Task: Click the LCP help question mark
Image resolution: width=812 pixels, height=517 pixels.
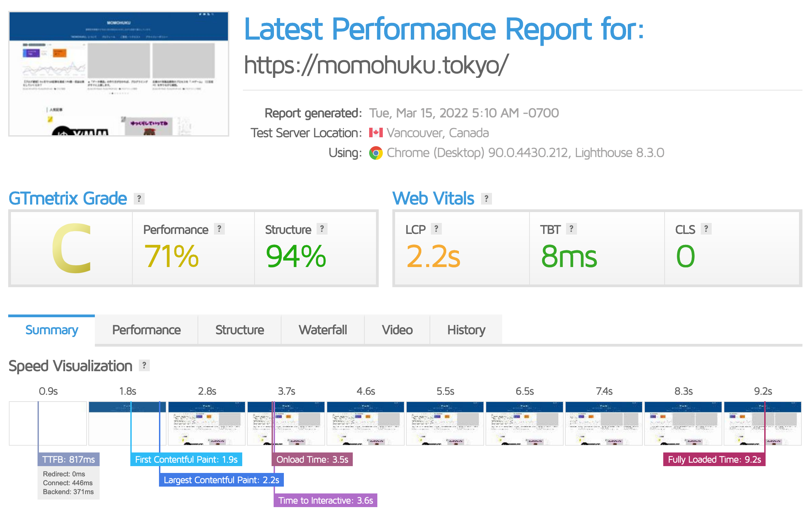Action: (436, 228)
